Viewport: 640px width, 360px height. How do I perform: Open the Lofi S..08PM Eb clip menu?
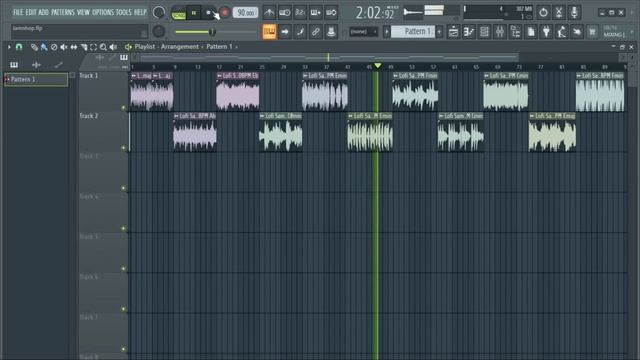220,76
